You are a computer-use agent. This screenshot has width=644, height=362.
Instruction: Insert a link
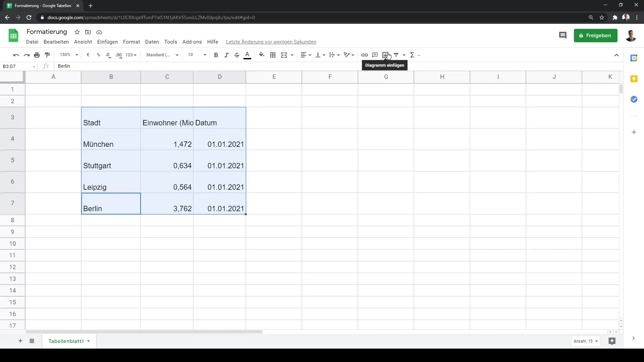coord(365,55)
